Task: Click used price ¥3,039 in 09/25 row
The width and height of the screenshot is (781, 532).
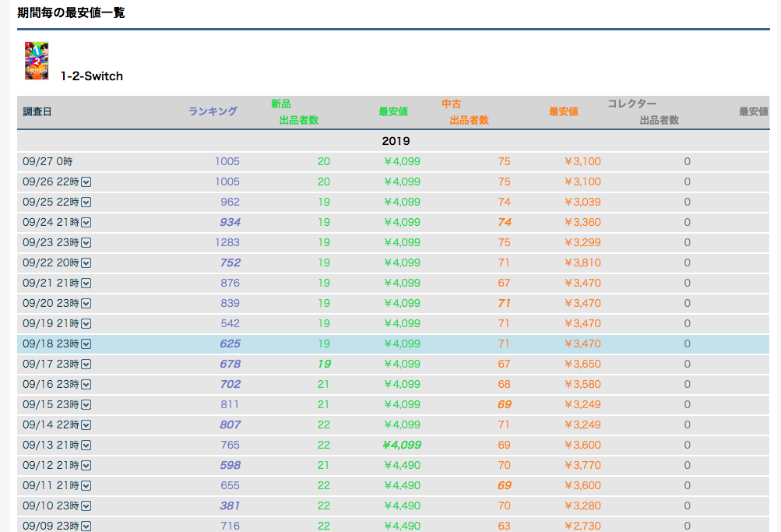Action: 582,203
